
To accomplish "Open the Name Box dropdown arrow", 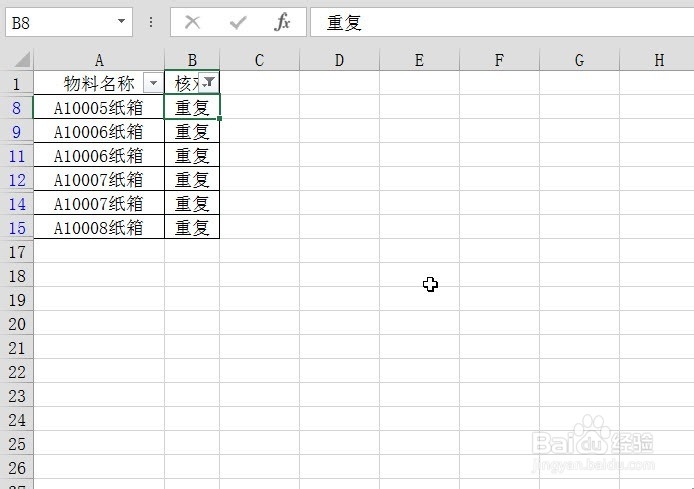I will (121, 21).
